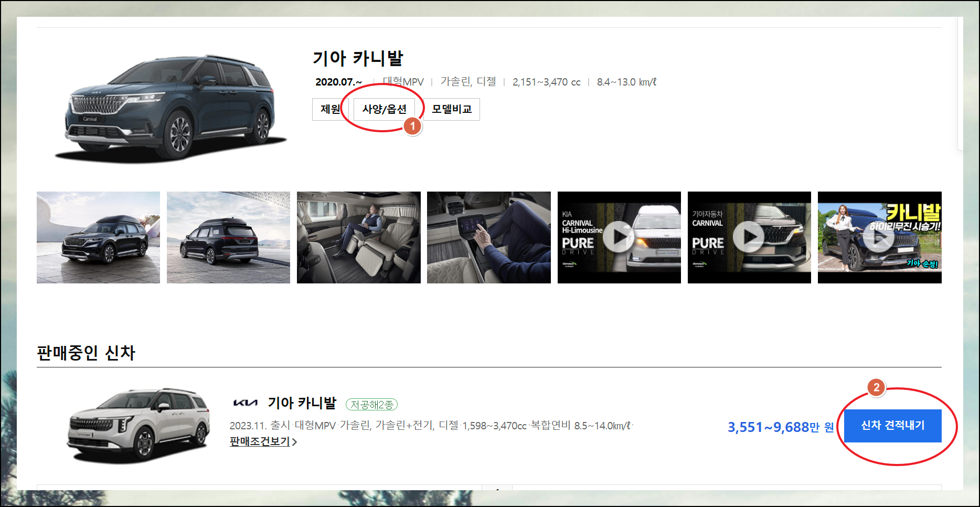Open the interior reclining seat photo

pyautogui.click(x=359, y=237)
